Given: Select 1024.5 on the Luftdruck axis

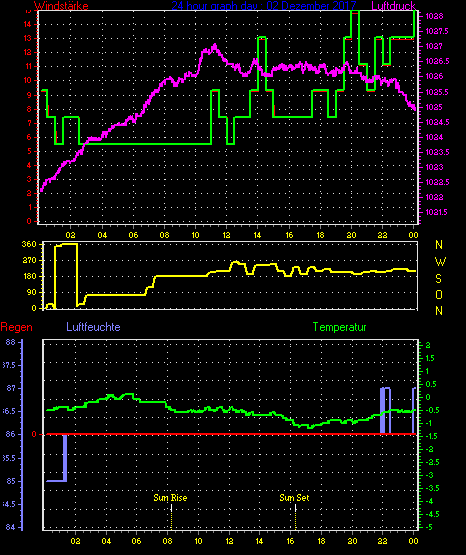Looking at the screenshot, I should [437, 122].
